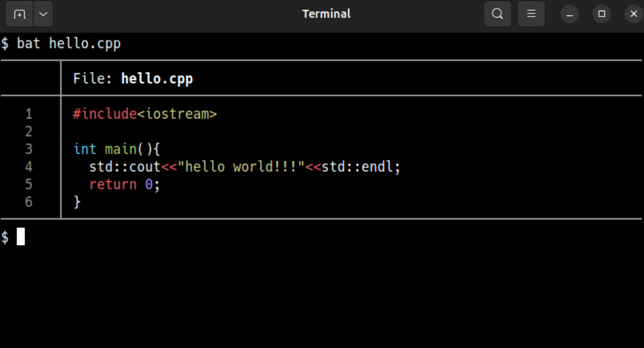Image resolution: width=644 pixels, height=348 pixels.
Task: Open a new terminal tab
Action: (19, 14)
